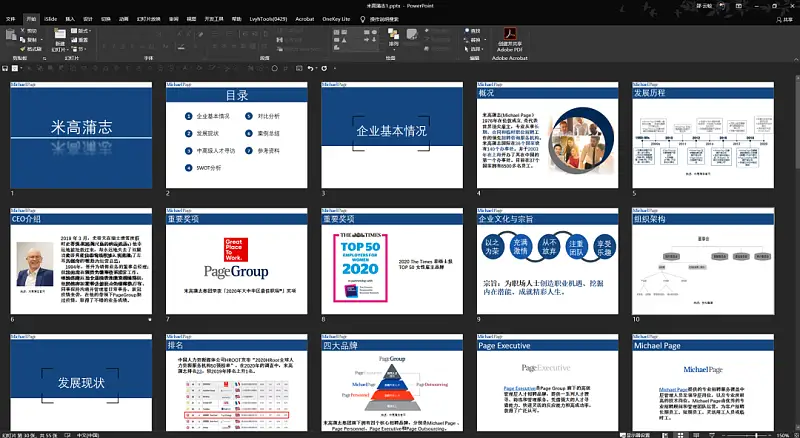The width and height of the screenshot is (800, 438).
Task: Select slide 9 thumbnail 企业文化与宗旨
Action: (x=547, y=261)
